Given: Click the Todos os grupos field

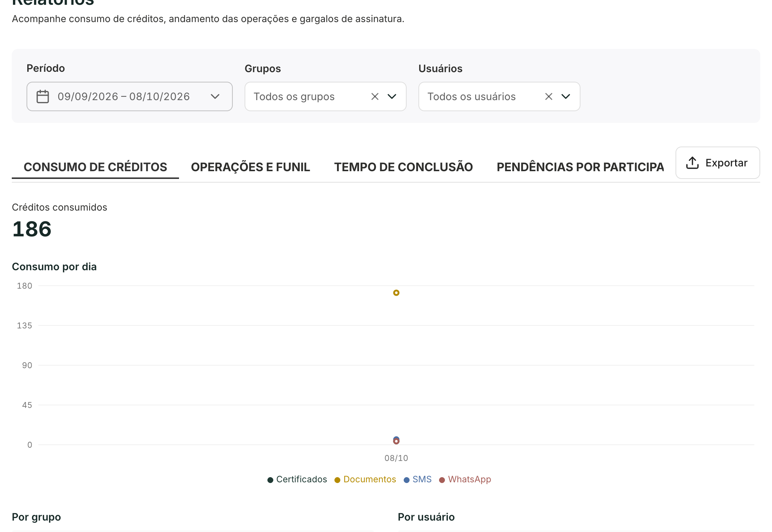Looking at the screenshot, I should [326, 96].
